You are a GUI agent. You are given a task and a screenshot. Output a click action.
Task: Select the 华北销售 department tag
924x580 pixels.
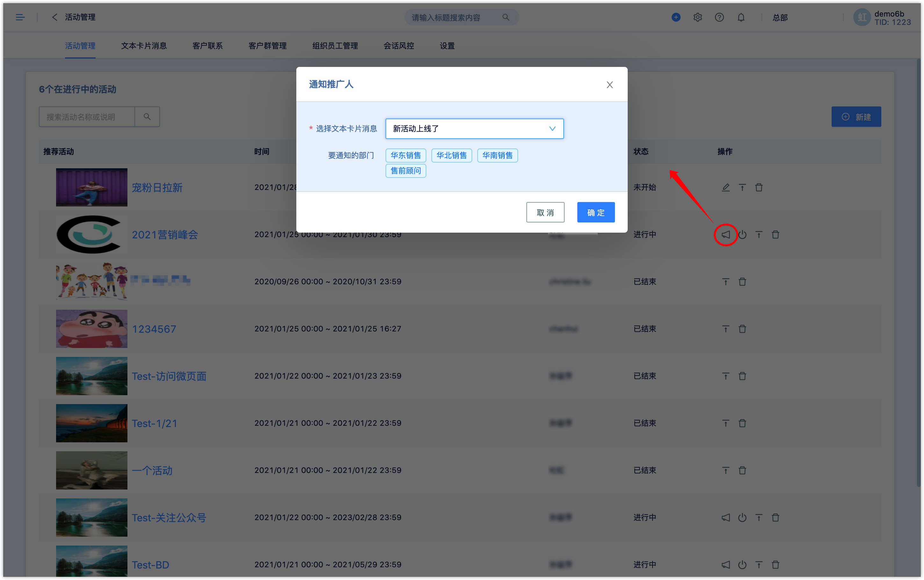[452, 156]
